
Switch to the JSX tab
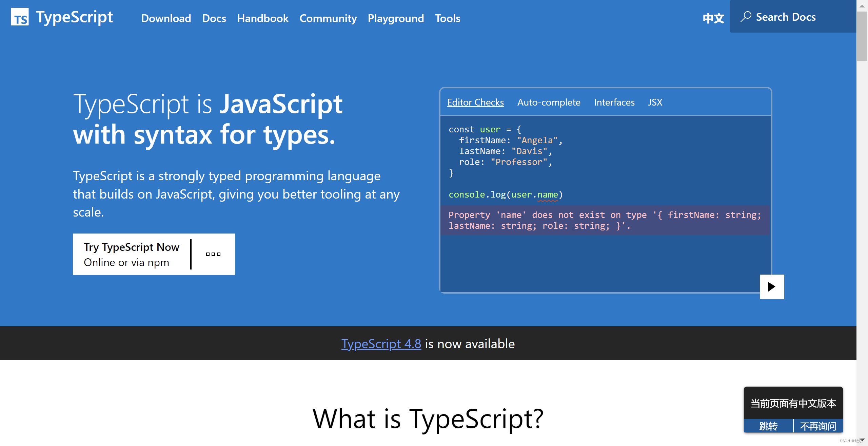tap(655, 102)
